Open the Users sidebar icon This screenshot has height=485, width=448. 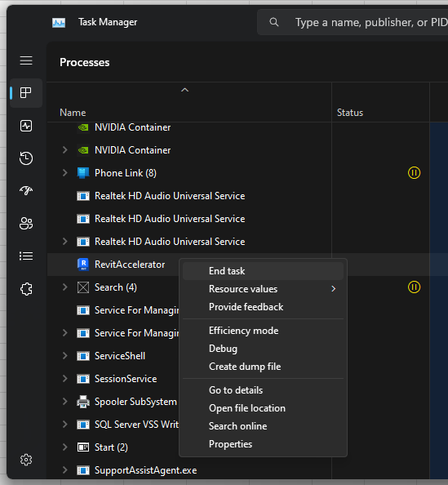26,224
